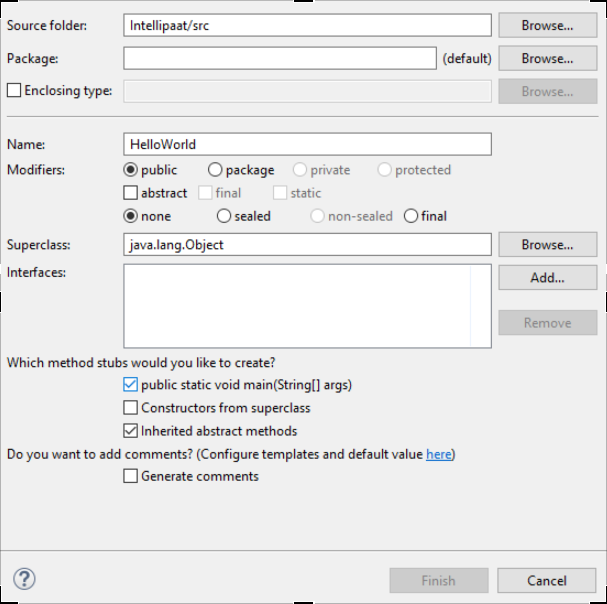
Task: Click inside the Interfaces list box
Action: click(307, 306)
